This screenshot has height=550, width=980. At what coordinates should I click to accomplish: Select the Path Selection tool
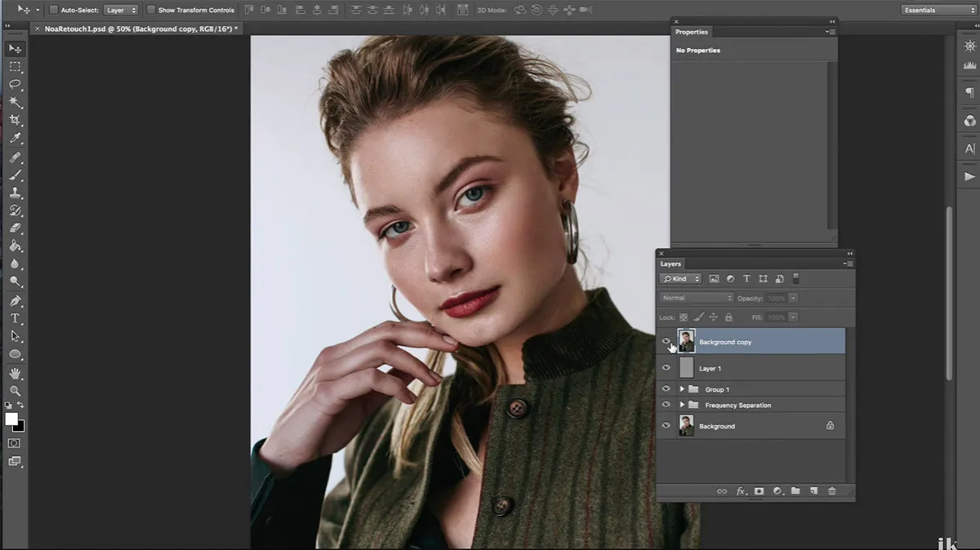point(15,336)
